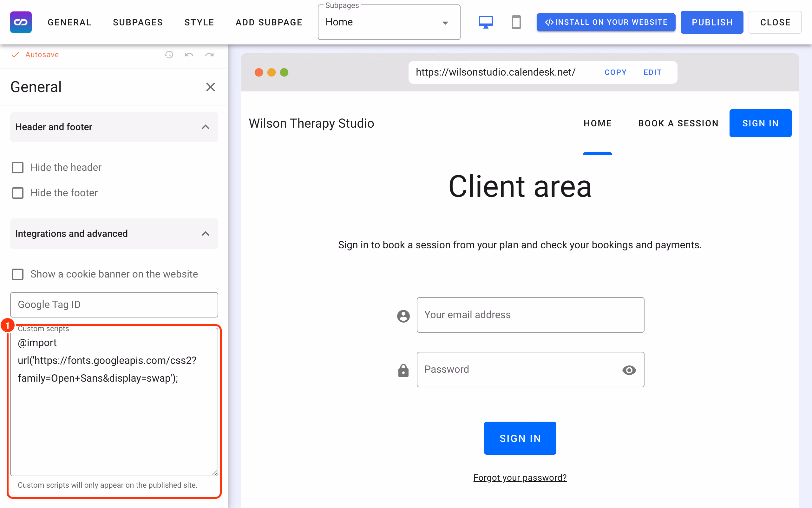
Task: Open version history clock icon
Action: (x=169, y=54)
